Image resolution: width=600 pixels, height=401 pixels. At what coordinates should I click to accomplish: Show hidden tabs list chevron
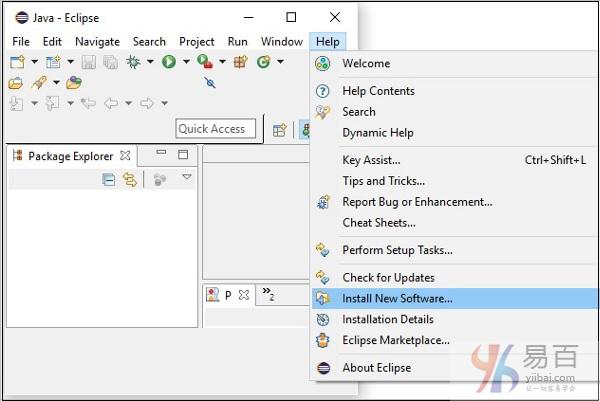pyautogui.click(x=268, y=293)
